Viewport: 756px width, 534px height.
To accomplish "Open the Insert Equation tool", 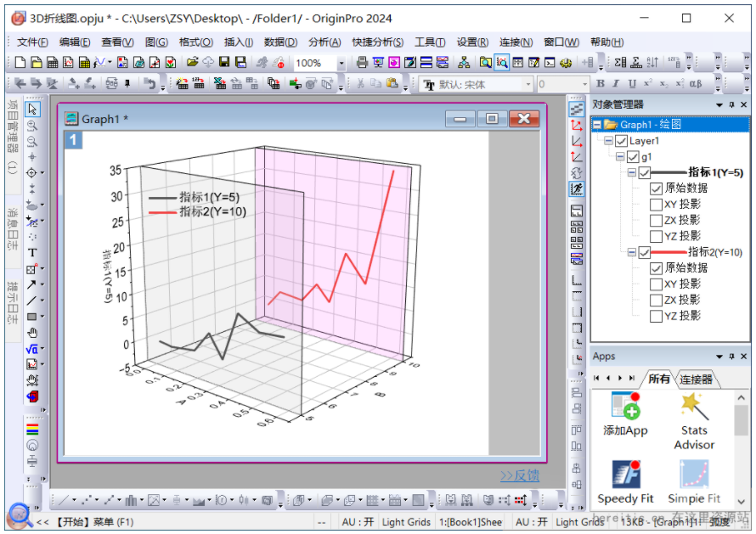I will click(31, 349).
